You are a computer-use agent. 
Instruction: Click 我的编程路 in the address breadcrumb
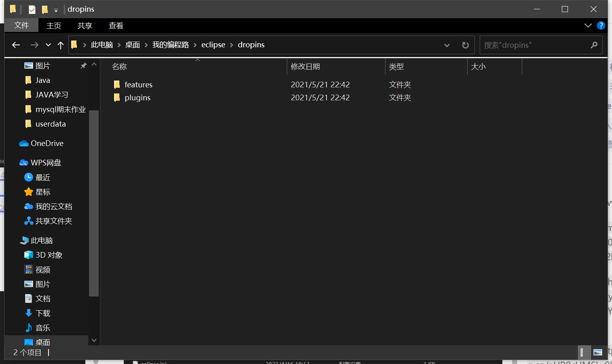coord(171,45)
